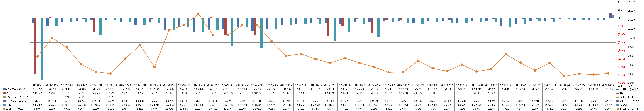This screenshot has width=644, height=111.
Task: Click the tall red 買収 bar for 2011/07/03
Action: [x=35, y=46]
